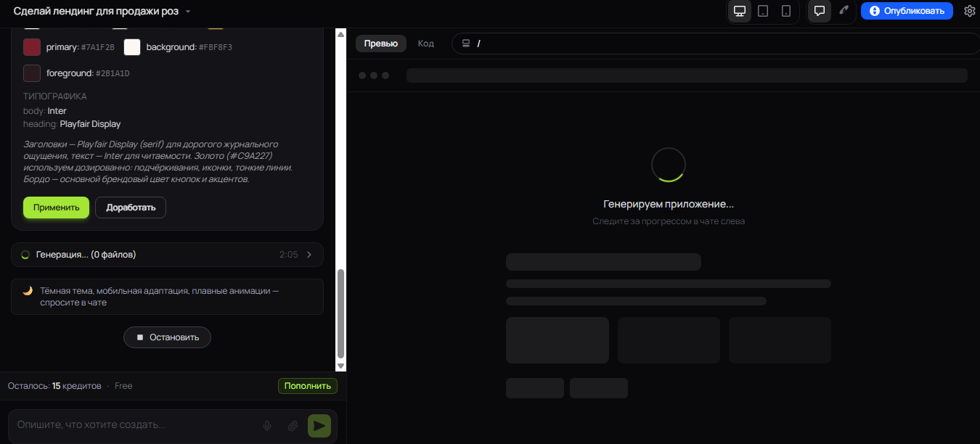Select the chat mode icon

[820, 11]
